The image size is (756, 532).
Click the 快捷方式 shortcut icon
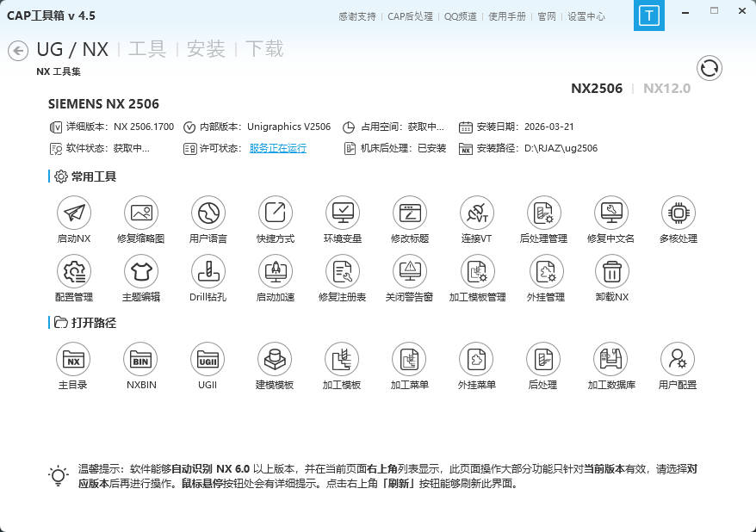pyautogui.click(x=276, y=213)
